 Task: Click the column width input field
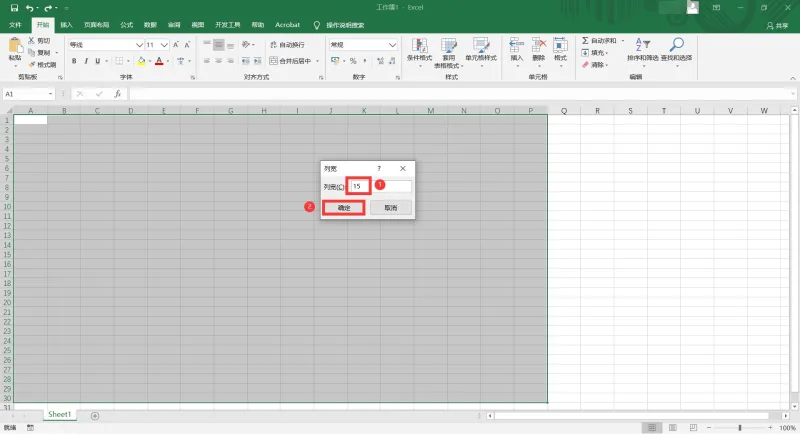380,186
